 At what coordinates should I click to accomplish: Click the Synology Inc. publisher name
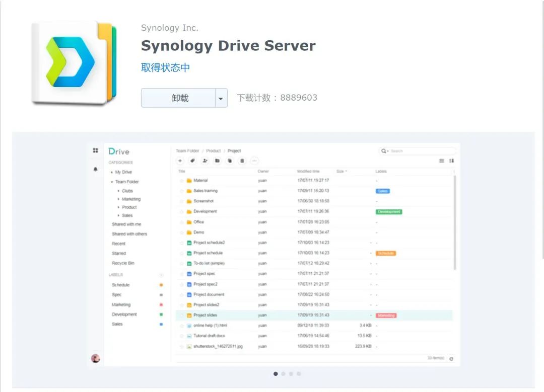[170, 28]
